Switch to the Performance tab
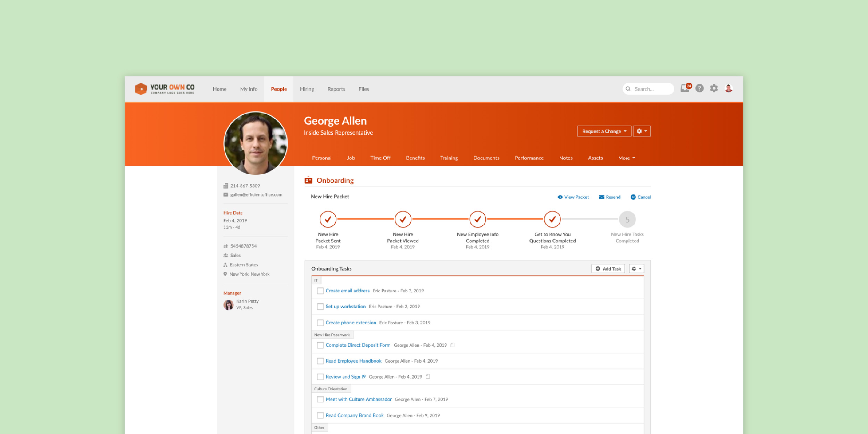The height and width of the screenshot is (434, 868). [x=529, y=158]
